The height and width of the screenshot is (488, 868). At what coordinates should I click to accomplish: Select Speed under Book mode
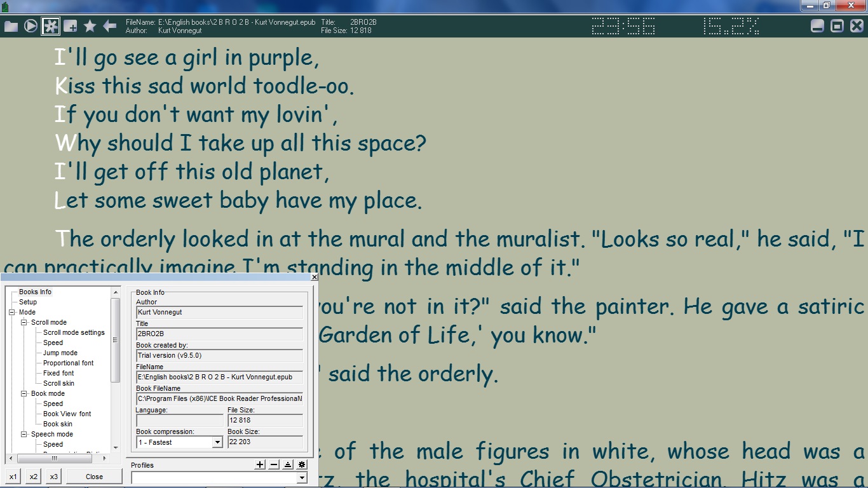[x=53, y=404]
